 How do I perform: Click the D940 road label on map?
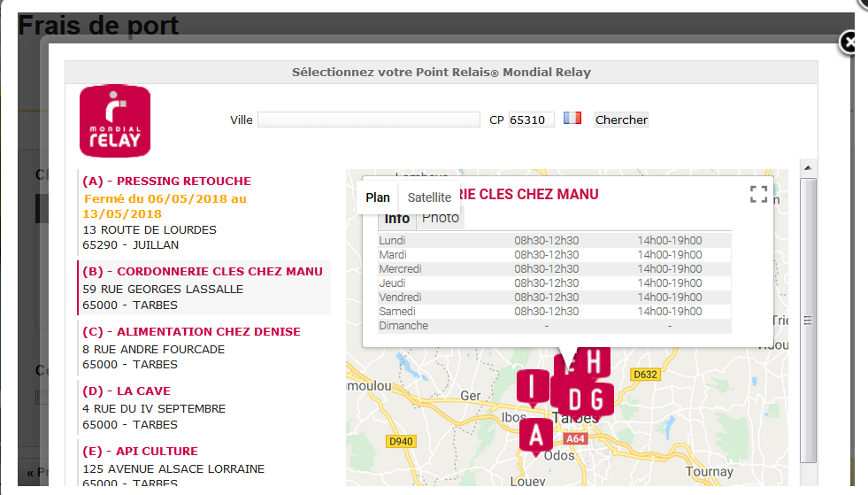tap(400, 441)
